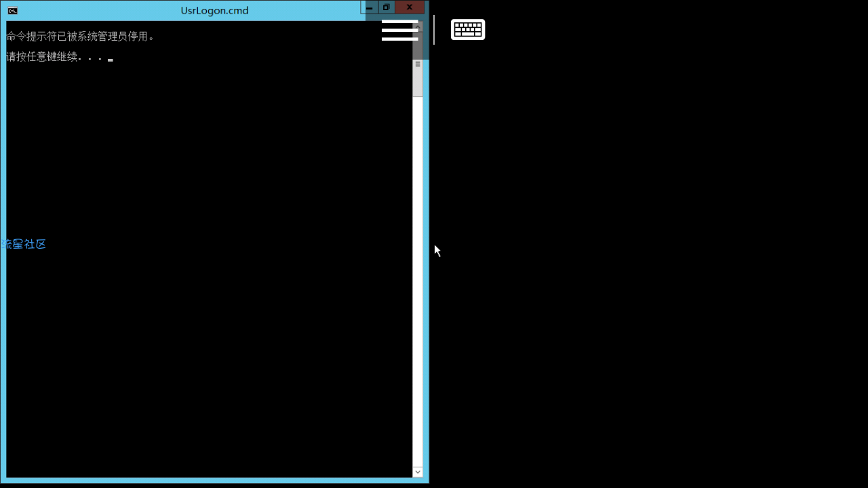Close the UsrLogon.cmd window

pyautogui.click(x=410, y=7)
